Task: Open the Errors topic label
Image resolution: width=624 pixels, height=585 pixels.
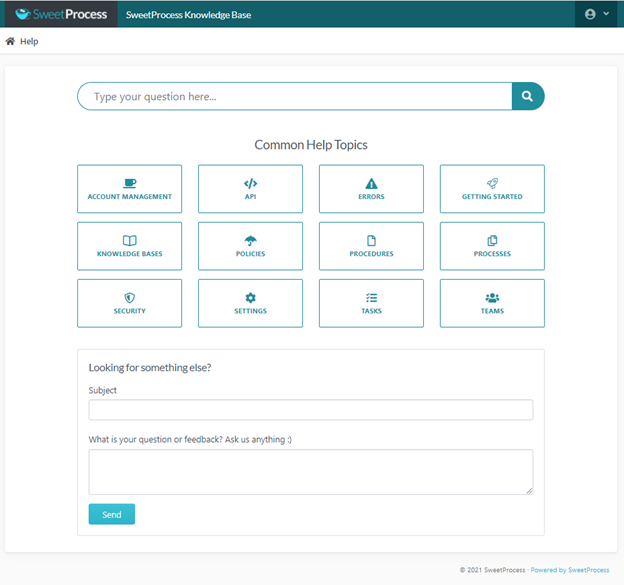Action: (371, 197)
